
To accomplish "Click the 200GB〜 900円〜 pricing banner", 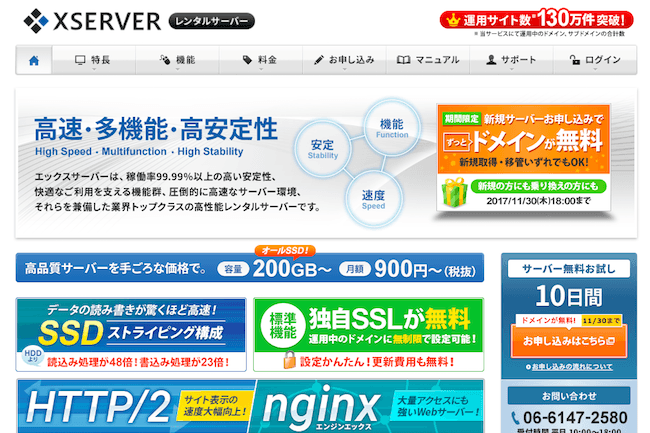I will (250, 268).
